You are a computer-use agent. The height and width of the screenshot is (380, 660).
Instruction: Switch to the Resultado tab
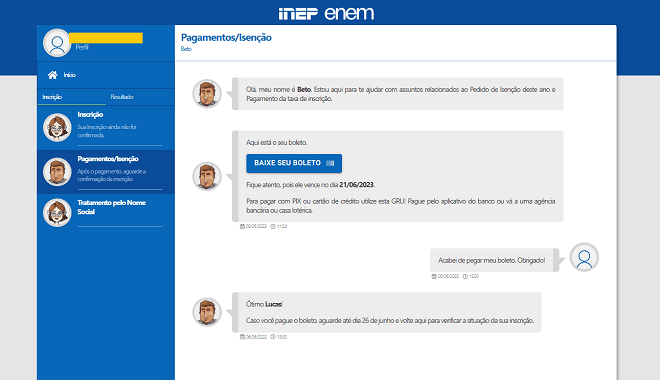(x=122, y=97)
